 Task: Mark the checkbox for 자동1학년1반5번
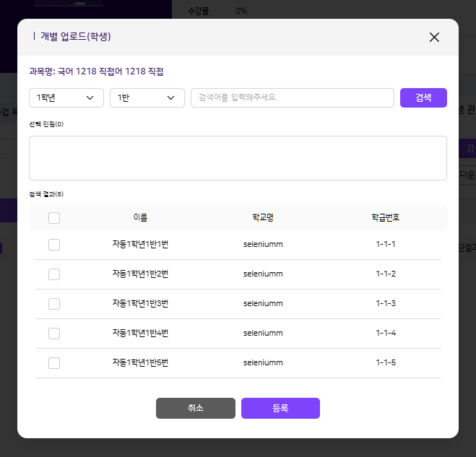tap(54, 363)
